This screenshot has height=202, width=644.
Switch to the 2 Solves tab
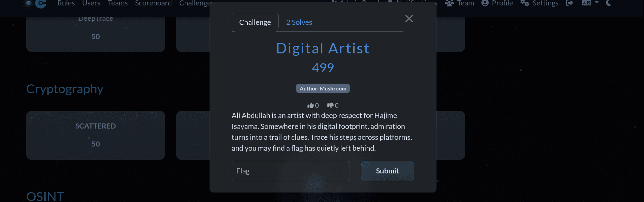[x=299, y=22]
